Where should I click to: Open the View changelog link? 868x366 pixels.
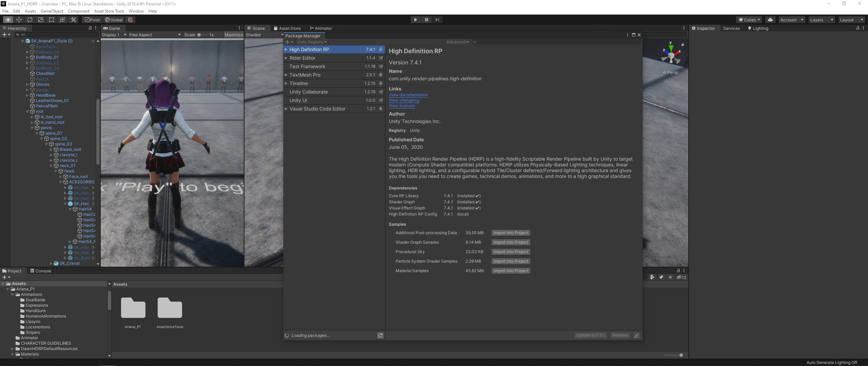pos(404,100)
